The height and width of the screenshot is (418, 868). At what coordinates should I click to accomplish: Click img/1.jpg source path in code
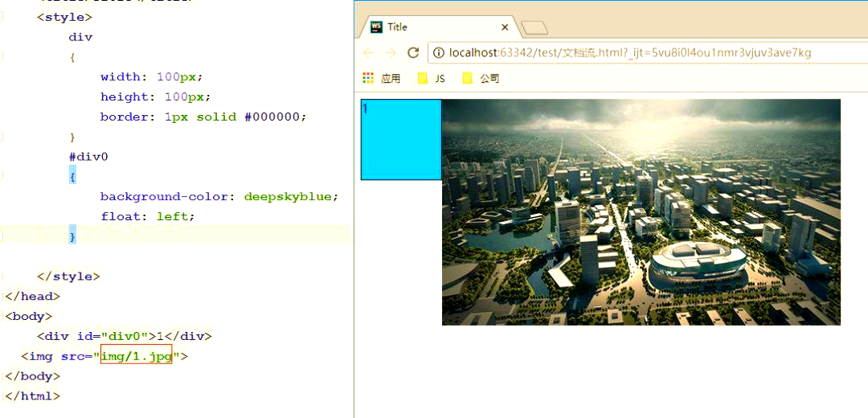click(x=137, y=356)
